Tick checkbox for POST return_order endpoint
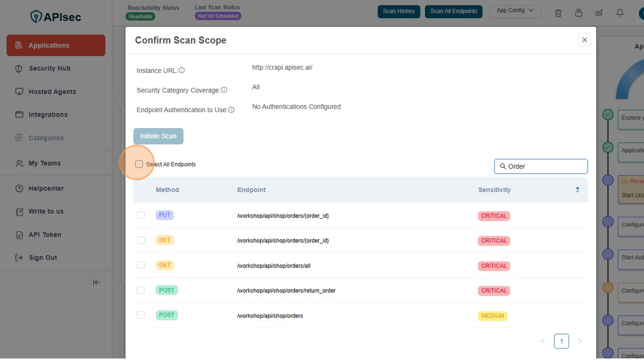This screenshot has width=644, height=362. [141, 290]
